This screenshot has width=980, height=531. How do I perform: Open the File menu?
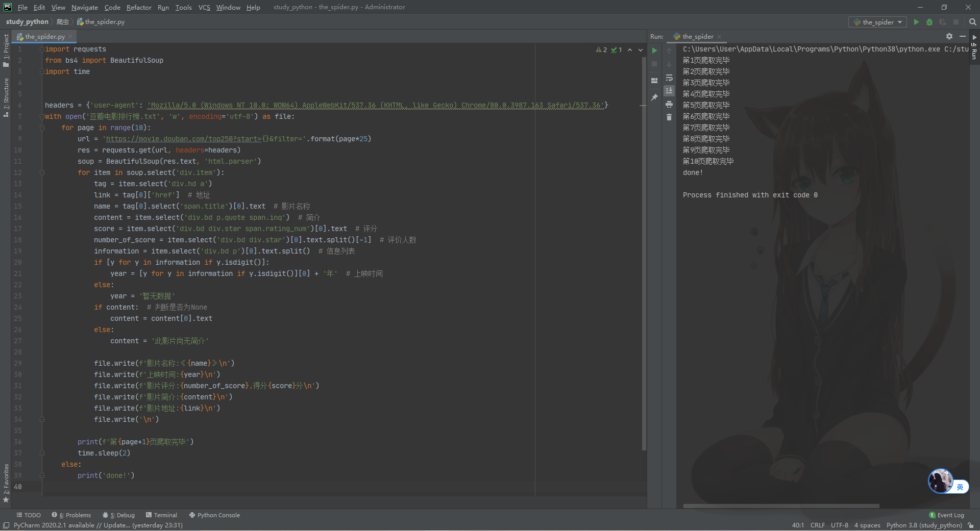[x=22, y=7]
